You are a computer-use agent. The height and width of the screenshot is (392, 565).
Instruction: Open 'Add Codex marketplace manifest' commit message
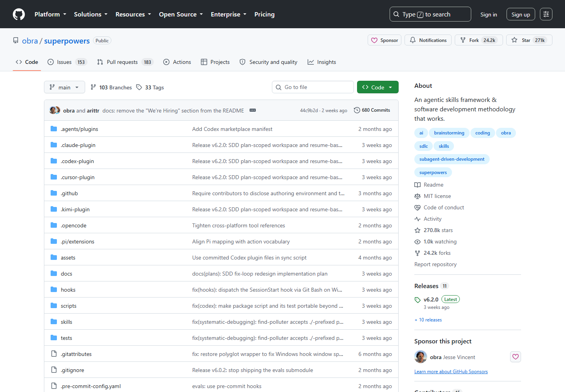(x=232, y=129)
